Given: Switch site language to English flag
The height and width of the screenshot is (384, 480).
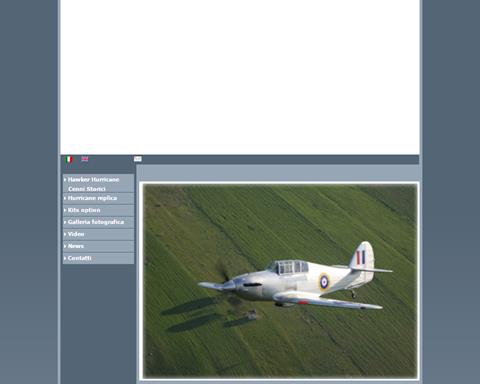Looking at the screenshot, I should (x=85, y=159).
